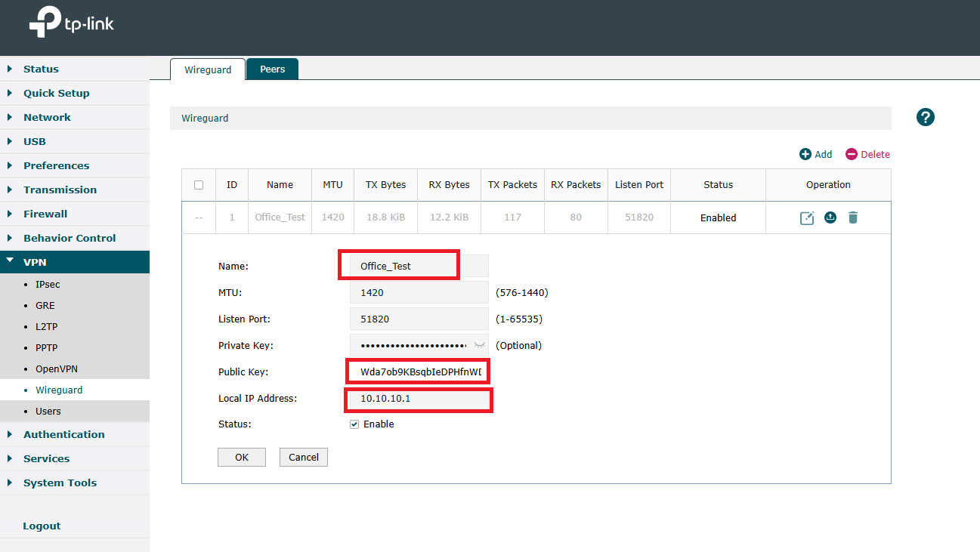Expand the Firewall section
Viewport: 980px width, 552px height.
[75, 214]
